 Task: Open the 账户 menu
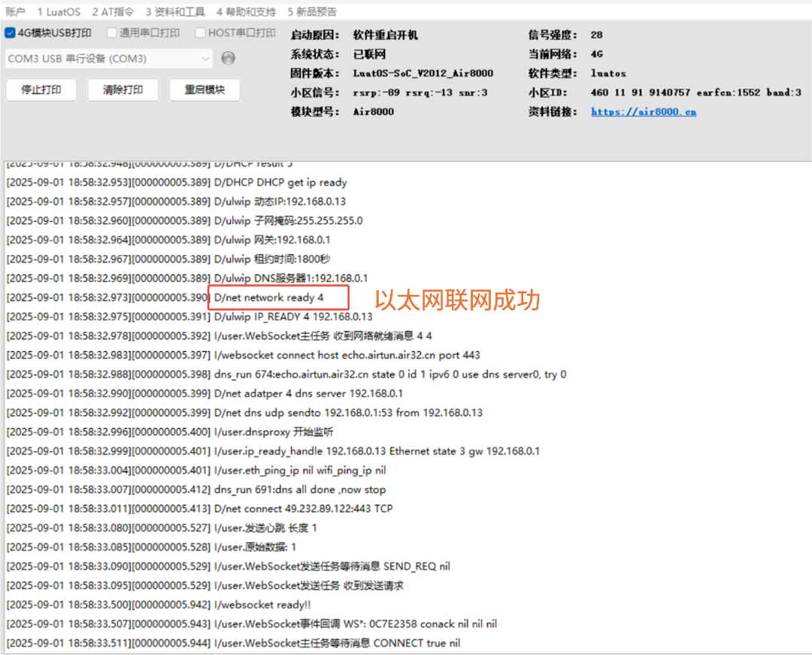click(15, 11)
